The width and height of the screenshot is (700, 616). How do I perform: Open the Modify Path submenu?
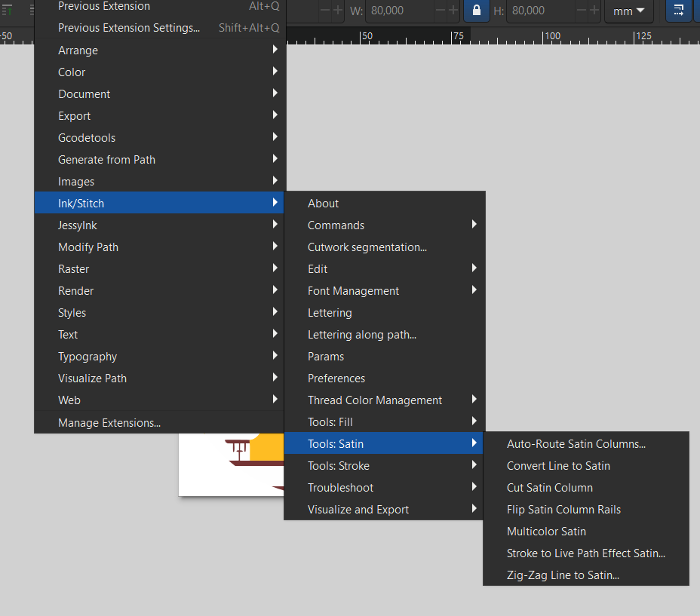159,247
